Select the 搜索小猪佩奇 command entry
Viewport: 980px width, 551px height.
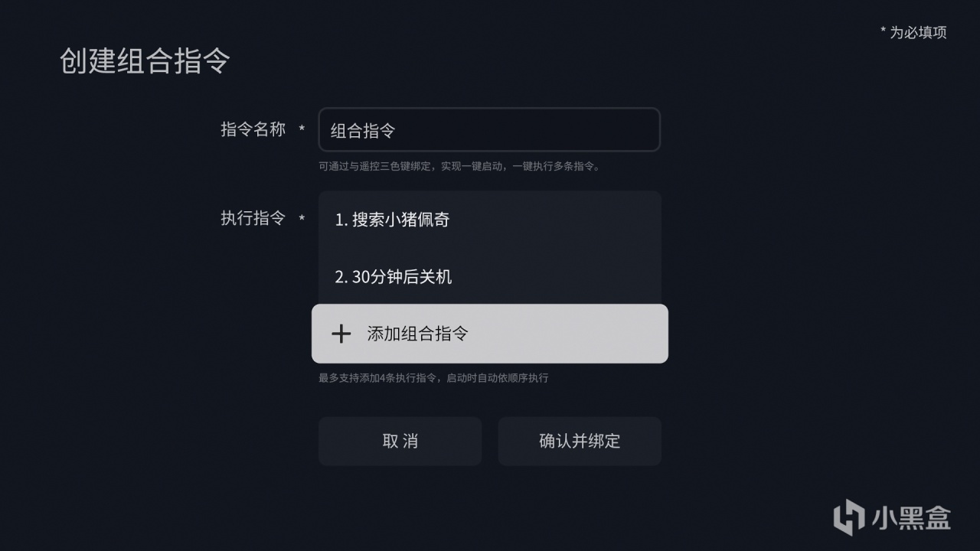pyautogui.click(x=489, y=220)
